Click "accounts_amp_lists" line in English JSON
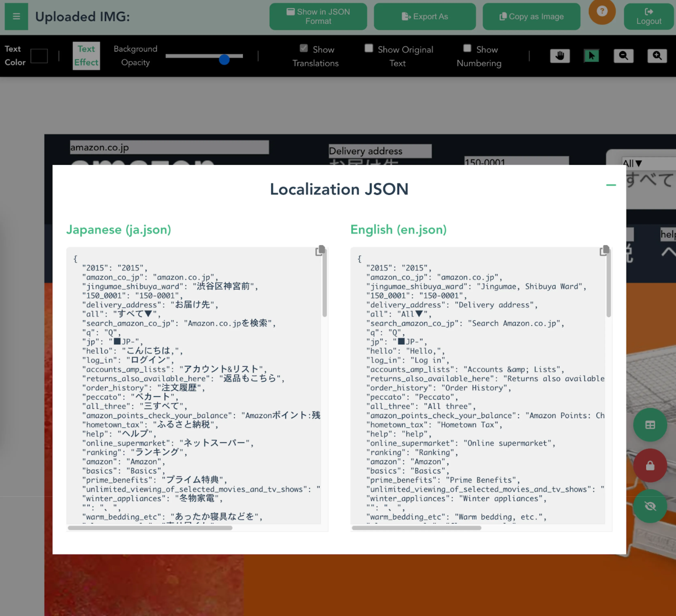 pos(465,370)
